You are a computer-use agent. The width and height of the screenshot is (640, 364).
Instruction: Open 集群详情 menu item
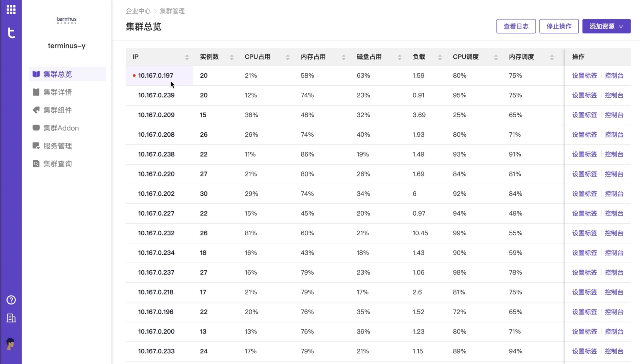point(57,92)
